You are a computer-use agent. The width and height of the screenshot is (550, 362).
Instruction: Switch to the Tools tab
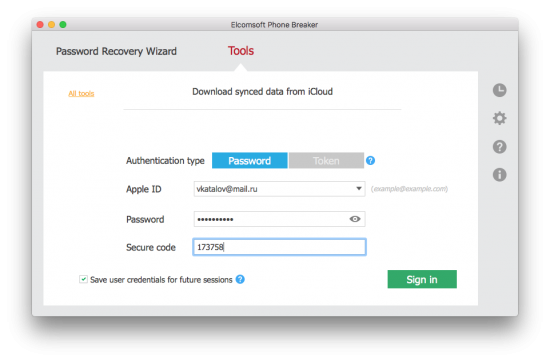(241, 51)
